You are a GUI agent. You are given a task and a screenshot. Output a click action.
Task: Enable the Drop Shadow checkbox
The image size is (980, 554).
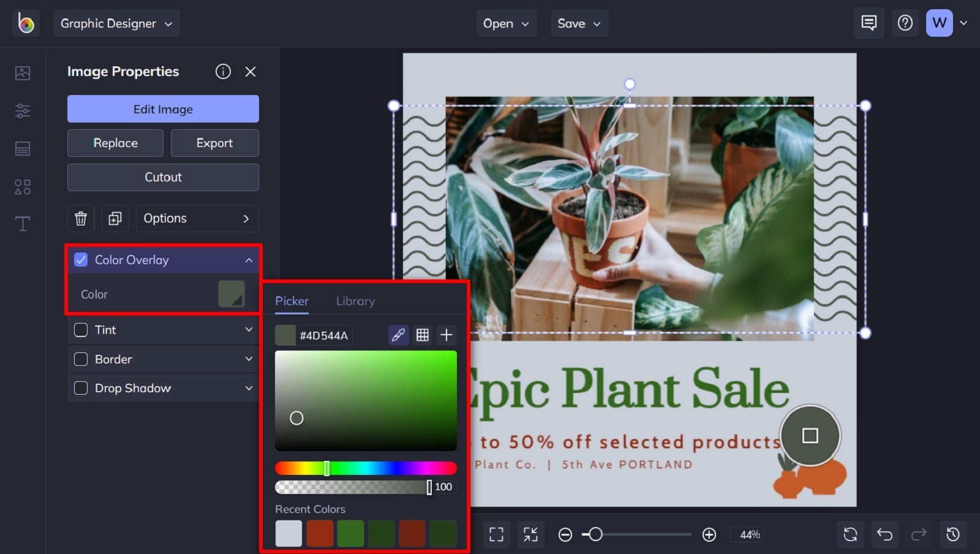pyautogui.click(x=80, y=388)
